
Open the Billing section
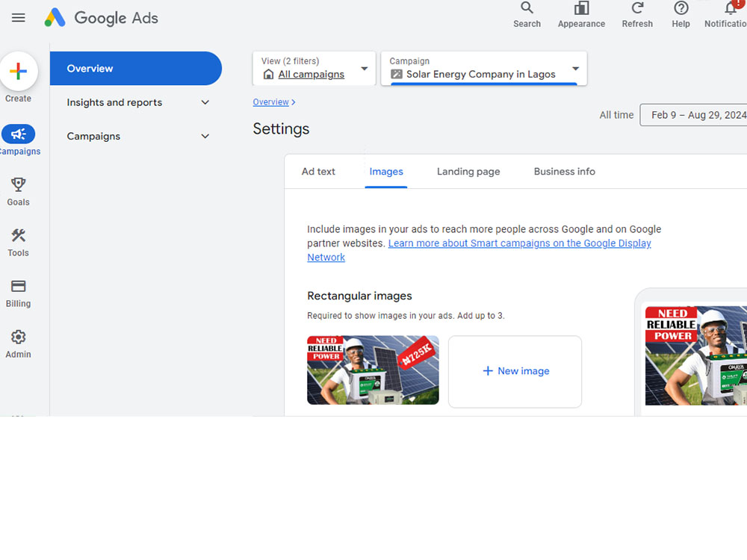click(x=18, y=293)
